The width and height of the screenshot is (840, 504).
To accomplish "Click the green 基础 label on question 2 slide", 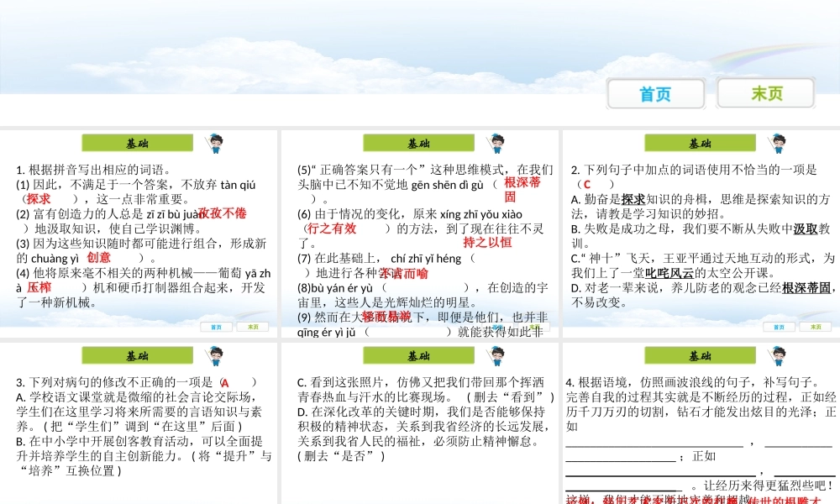I will click(700, 143).
